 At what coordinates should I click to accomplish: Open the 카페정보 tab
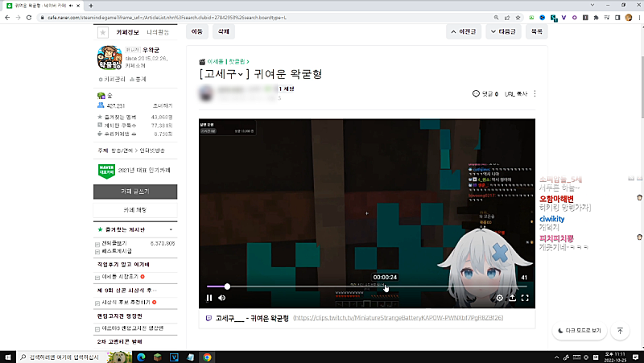coord(127,32)
